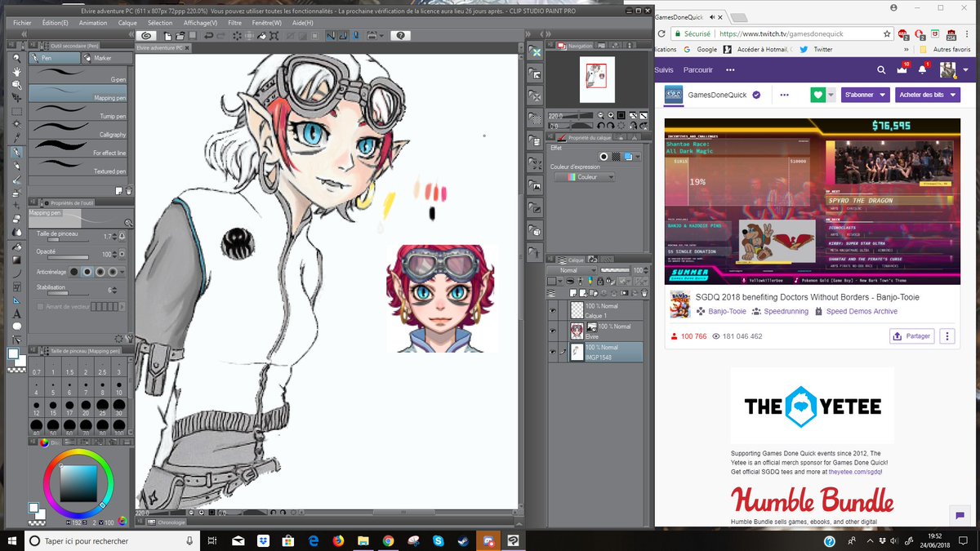The height and width of the screenshot is (551, 980).
Task: Toggle layer color effect blue square
Action: pos(627,156)
